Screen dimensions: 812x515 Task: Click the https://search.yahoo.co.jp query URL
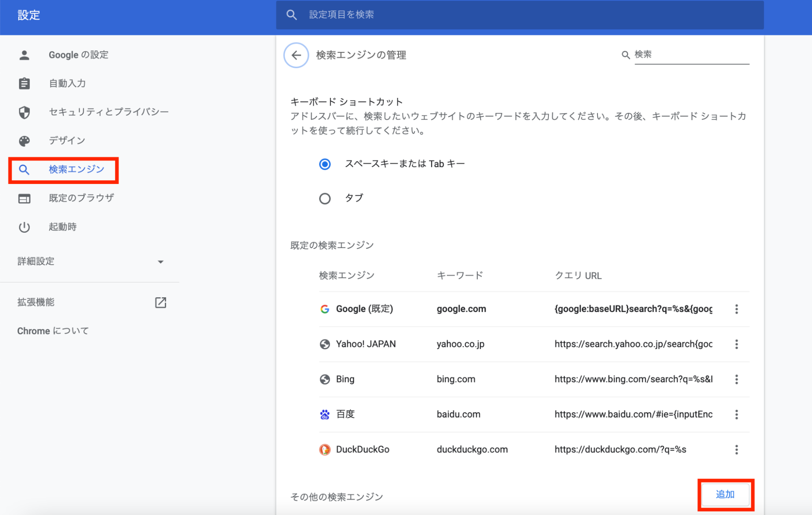pos(633,344)
